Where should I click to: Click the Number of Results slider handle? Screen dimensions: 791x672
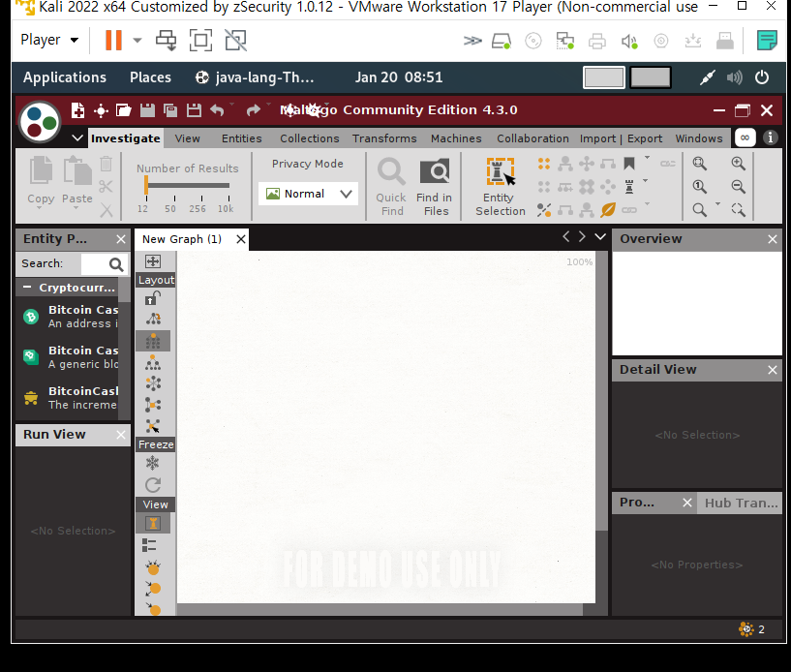[146, 185]
